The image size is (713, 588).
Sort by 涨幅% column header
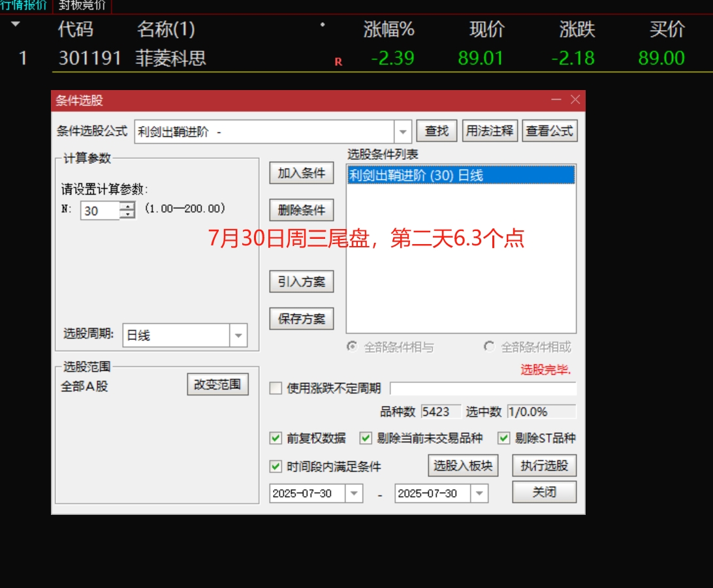tap(388, 29)
